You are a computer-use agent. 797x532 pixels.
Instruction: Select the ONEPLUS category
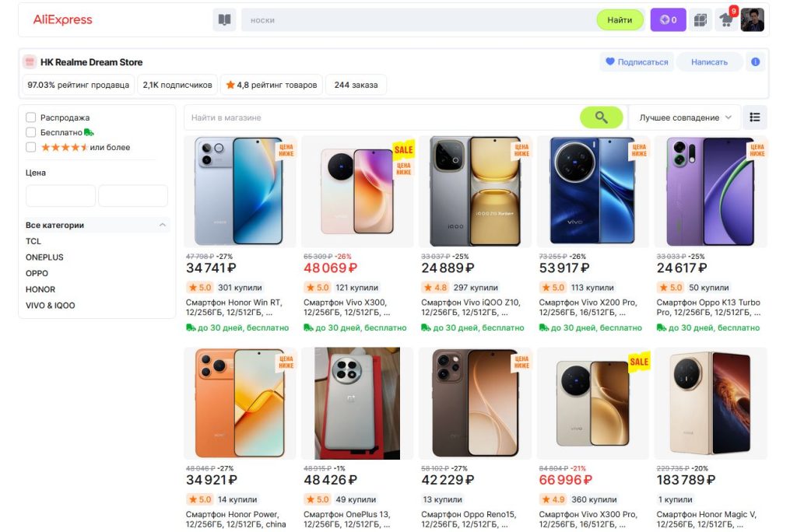click(x=44, y=257)
